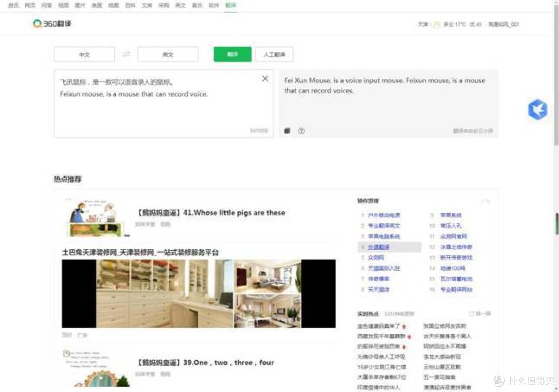Open suggestion 瓦尔塔蓄电池
The width and height of the screenshot is (559, 392).
[x=457, y=279]
